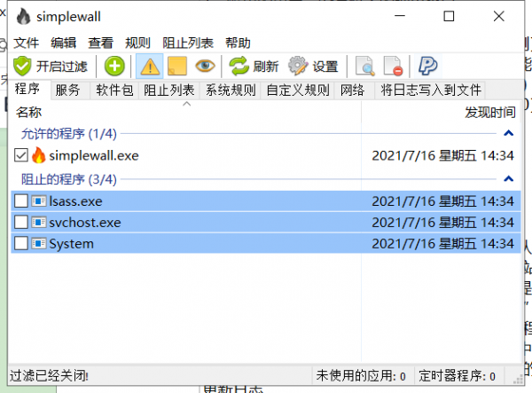The width and height of the screenshot is (532, 393).
Task: Click the green plus add-program icon
Action: (114, 66)
